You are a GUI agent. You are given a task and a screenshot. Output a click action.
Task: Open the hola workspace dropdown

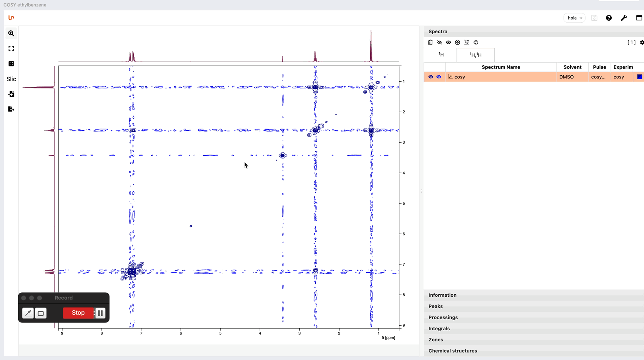click(574, 18)
